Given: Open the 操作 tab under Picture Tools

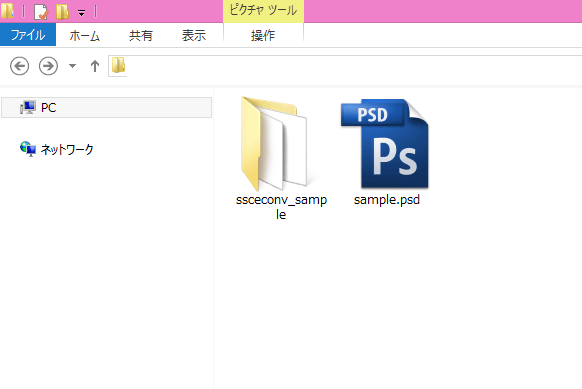Looking at the screenshot, I should pyautogui.click(x=263, y=36).
